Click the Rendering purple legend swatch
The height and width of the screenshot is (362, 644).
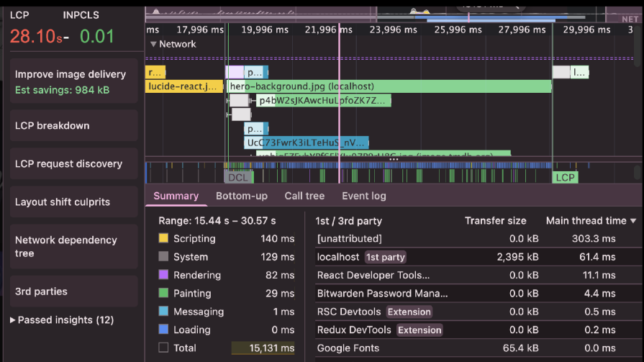coord(163,275)
